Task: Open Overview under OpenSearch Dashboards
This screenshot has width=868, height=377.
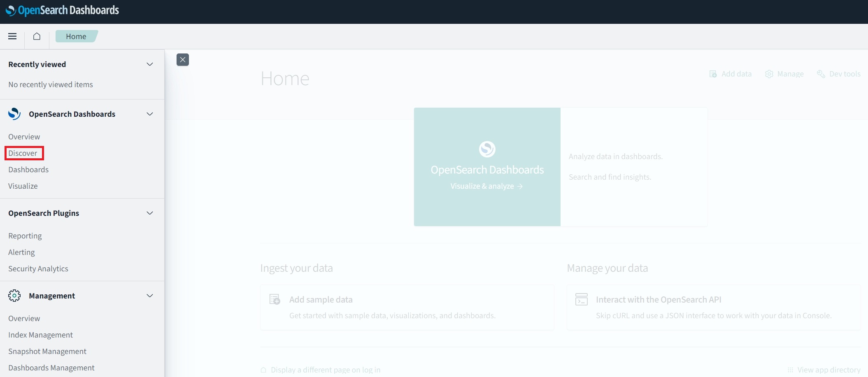Action: [x=24, y=136]
